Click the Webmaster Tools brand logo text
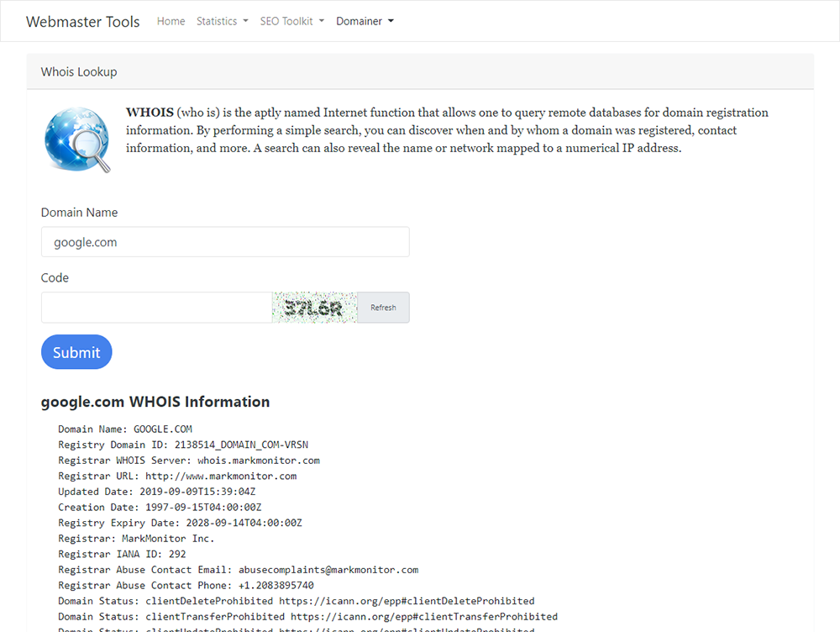The image size is (840, 632). (82, 22)
